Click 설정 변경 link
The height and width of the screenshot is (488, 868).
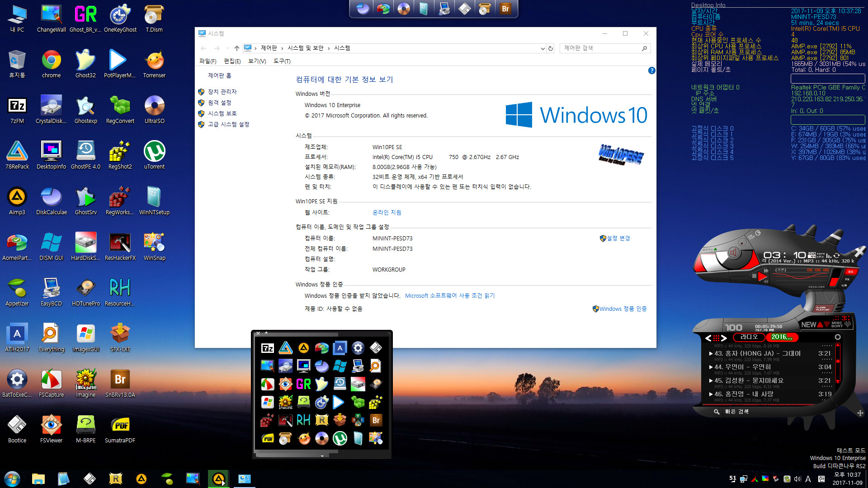click(618, 238)
